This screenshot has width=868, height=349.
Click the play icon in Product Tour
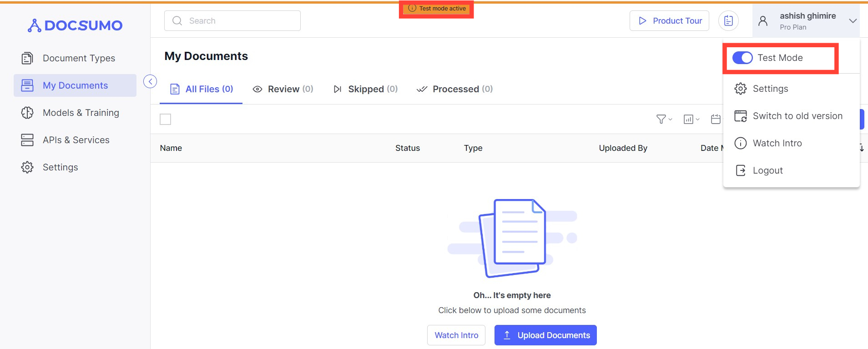click(x=642, y=21)
